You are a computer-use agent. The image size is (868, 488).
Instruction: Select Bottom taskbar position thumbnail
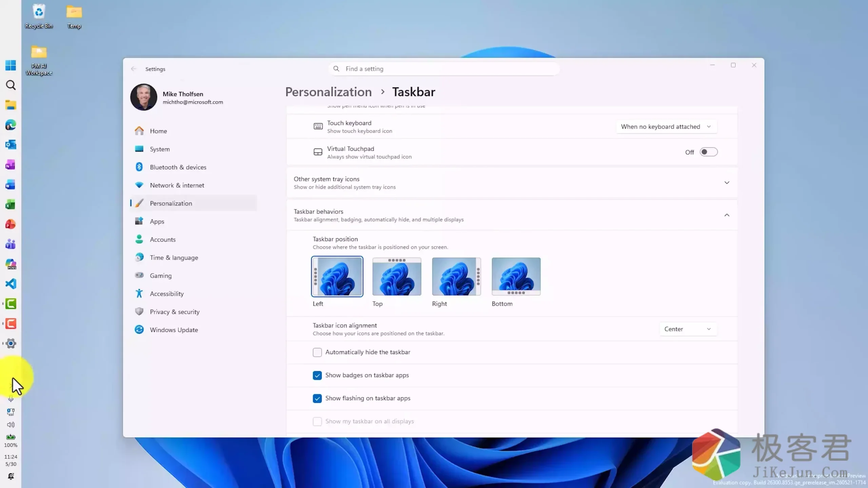tap(516, 277)
